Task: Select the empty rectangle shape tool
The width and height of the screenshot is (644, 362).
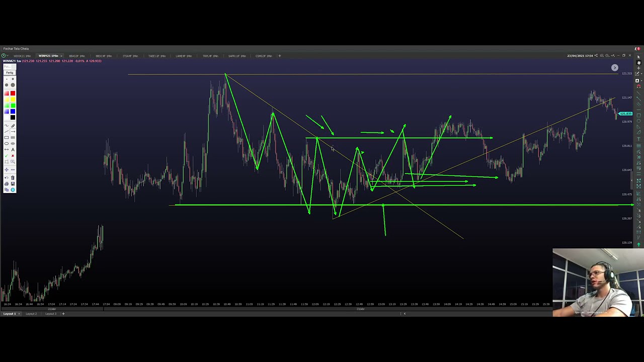Action: point(7,137)
